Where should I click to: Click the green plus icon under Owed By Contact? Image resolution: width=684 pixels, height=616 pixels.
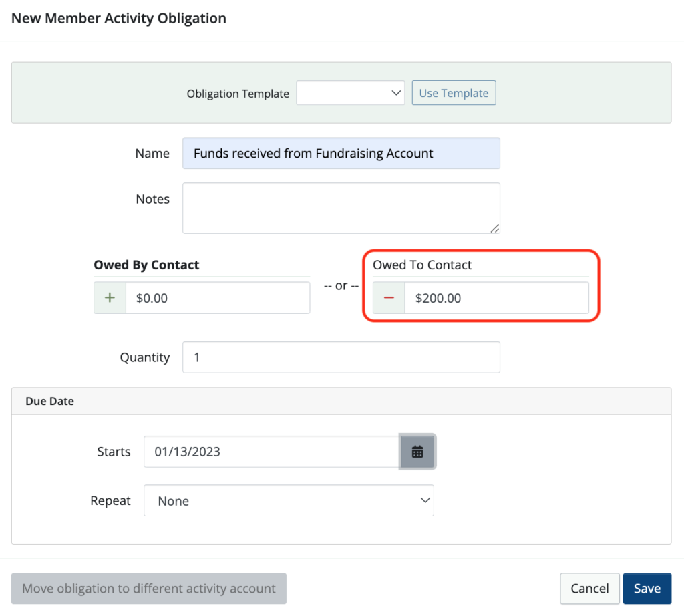tap(109, 298)
